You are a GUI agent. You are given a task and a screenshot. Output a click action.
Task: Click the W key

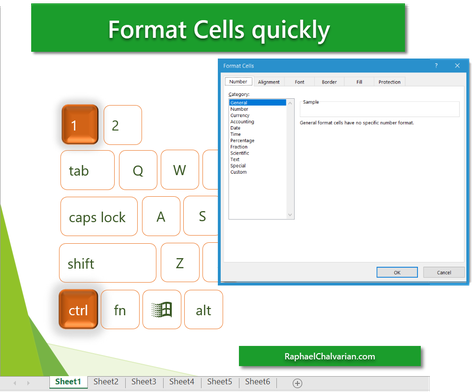pos(180,170)
